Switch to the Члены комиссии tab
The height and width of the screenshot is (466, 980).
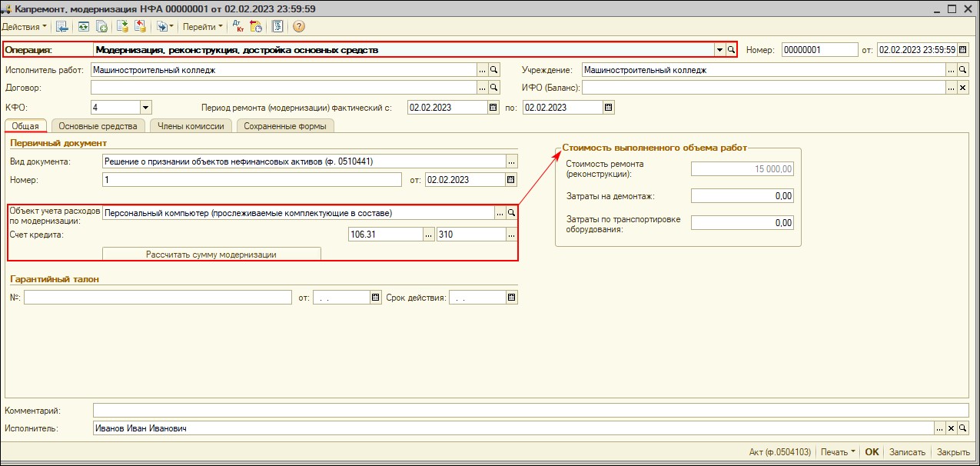(191, 126)
